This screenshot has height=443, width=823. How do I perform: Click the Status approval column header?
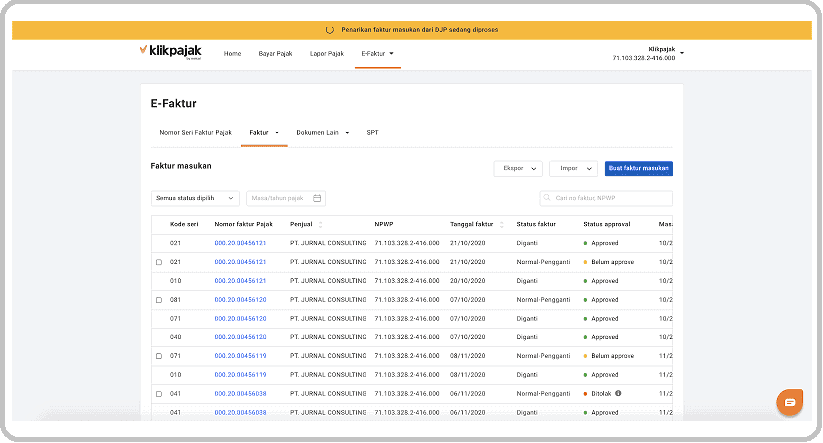606,224
